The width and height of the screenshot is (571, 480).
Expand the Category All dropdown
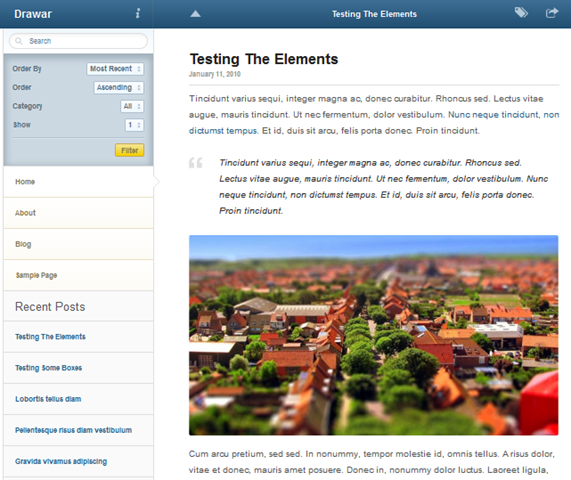point(132,106)
